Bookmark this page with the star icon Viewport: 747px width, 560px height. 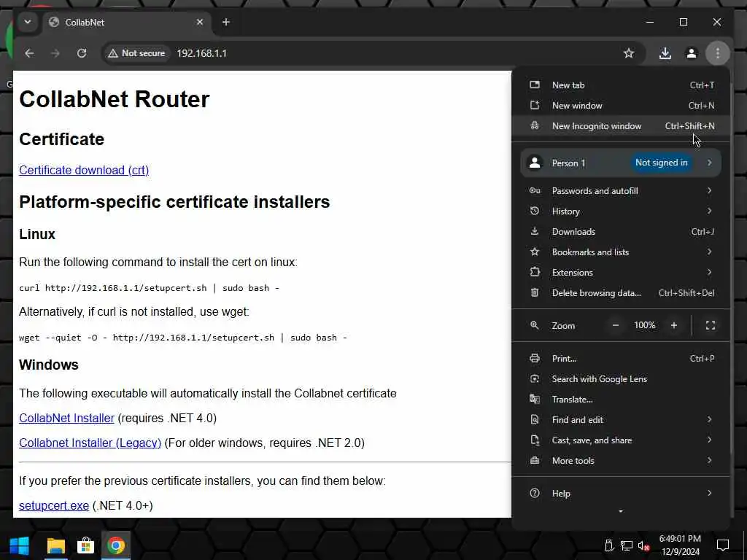click(629, 53)
